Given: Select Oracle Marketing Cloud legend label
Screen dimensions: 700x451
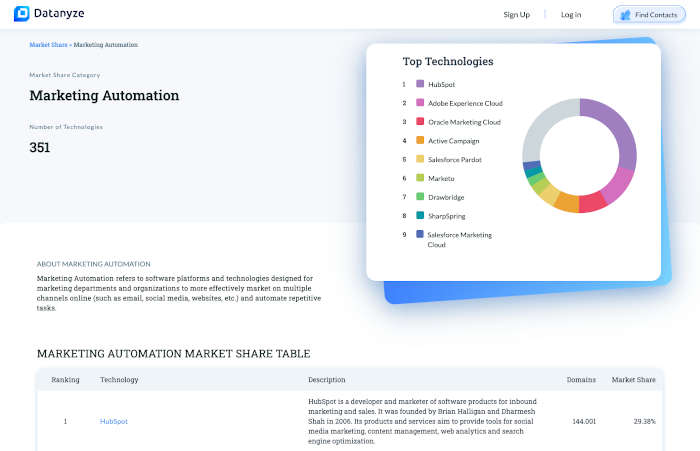Looking at the screenshot, I should pyautogui.click(x=464, y=122).
